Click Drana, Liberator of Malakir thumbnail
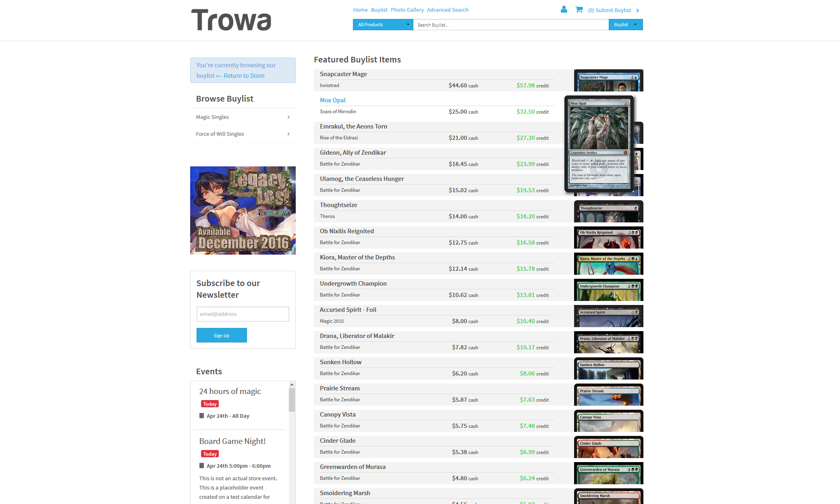The image size is (840, 504). click(608, 342)
